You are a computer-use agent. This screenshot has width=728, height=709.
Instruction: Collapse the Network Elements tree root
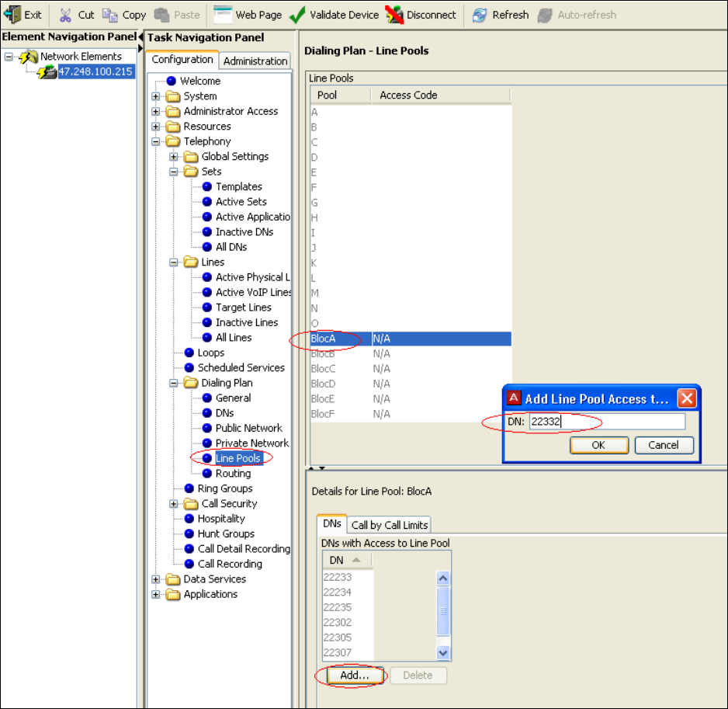tap(9, 57)
